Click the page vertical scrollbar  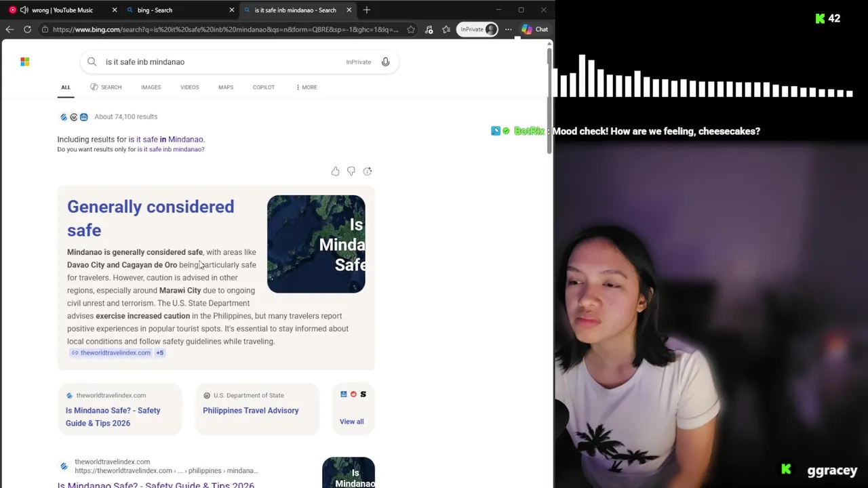click(549, 100)
